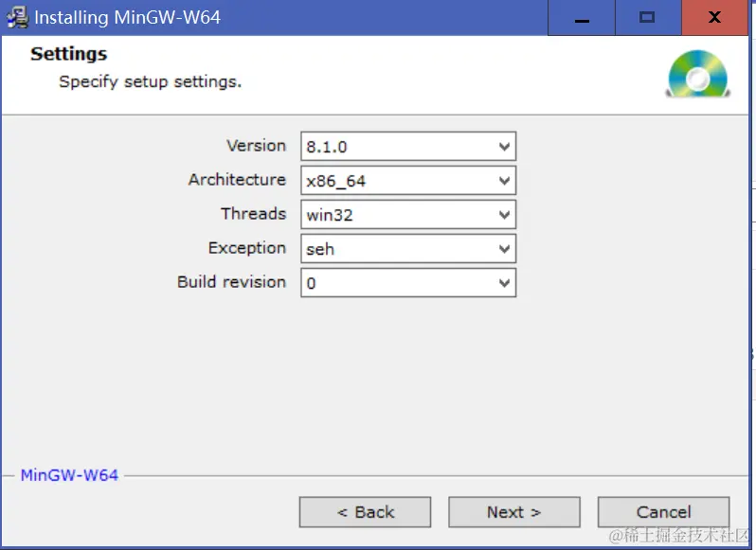756x550 pixels.
Task: Go back with the < Back button
Action: pyautogui.click(x=365, y=512)
